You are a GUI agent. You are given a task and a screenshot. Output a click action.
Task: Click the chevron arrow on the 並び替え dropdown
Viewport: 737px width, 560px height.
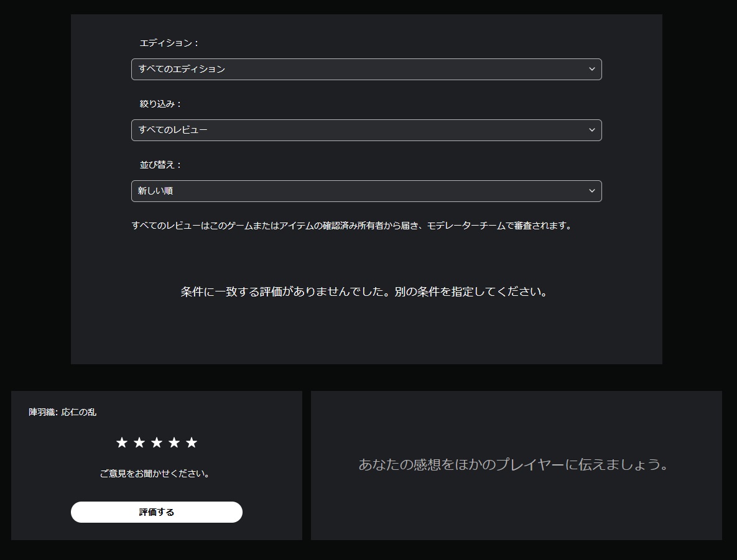tap(591, 191)
